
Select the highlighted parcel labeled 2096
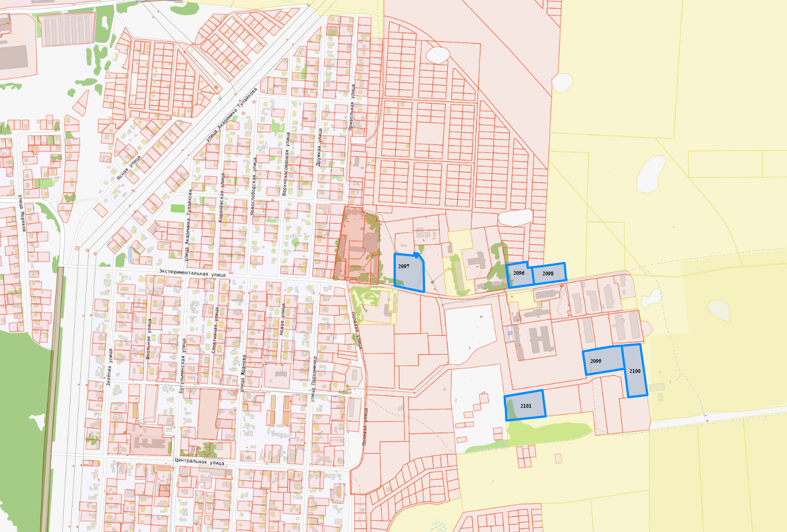click(519, 275)
